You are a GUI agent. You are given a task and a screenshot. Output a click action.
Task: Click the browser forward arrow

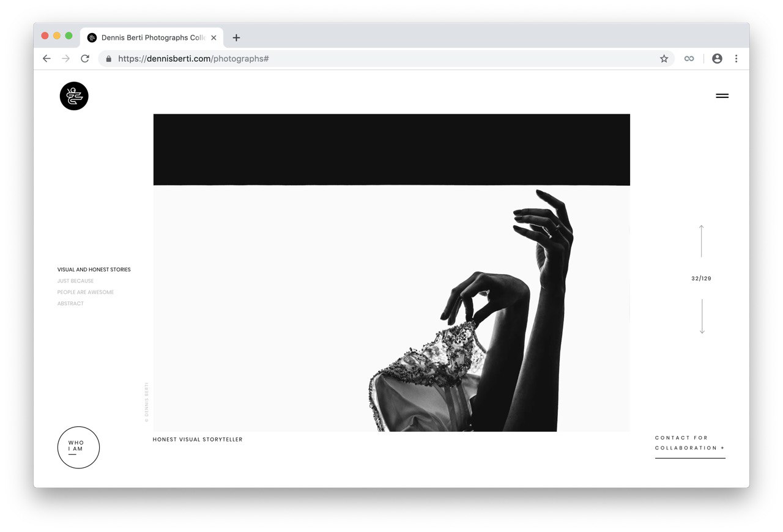(66, 59)
